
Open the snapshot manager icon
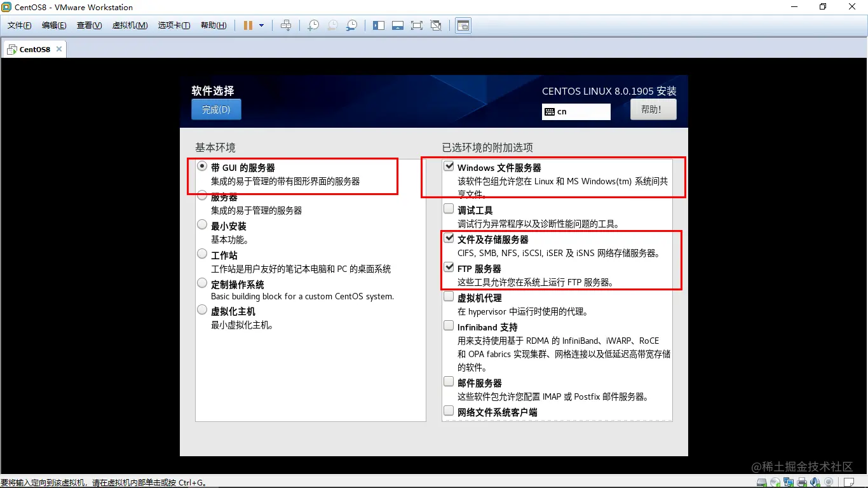coord(351,25)
